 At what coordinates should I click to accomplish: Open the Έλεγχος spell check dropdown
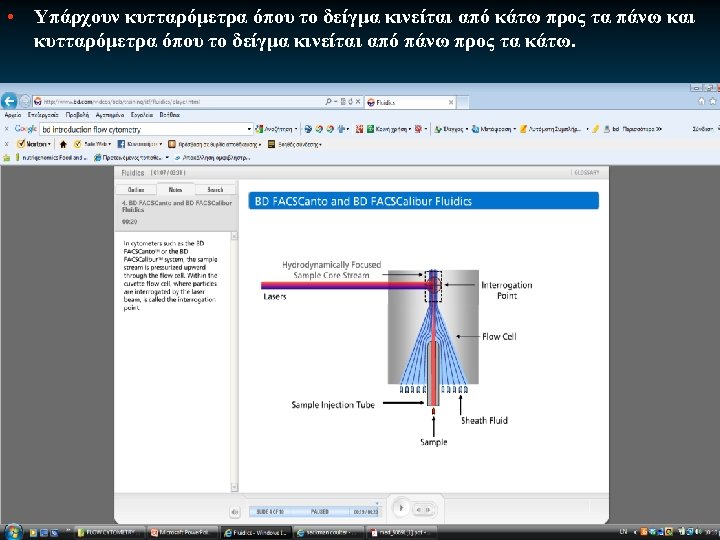coord(451,129)
